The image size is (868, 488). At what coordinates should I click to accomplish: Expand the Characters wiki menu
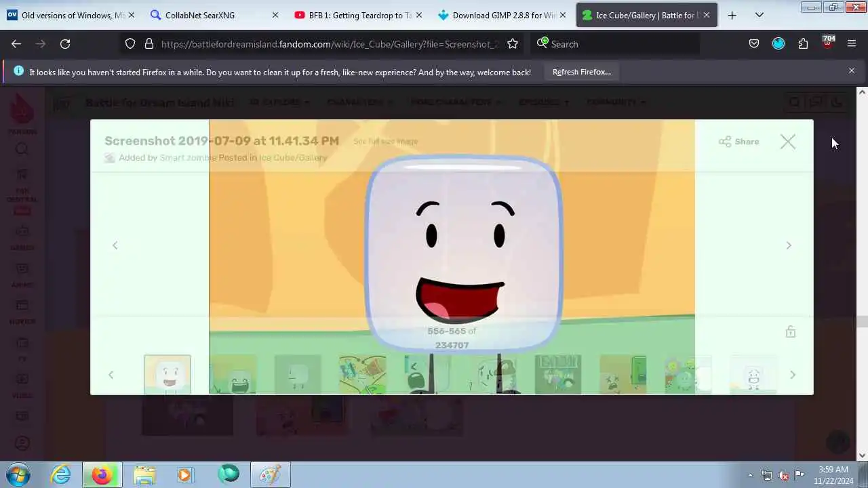pos(359,102)
